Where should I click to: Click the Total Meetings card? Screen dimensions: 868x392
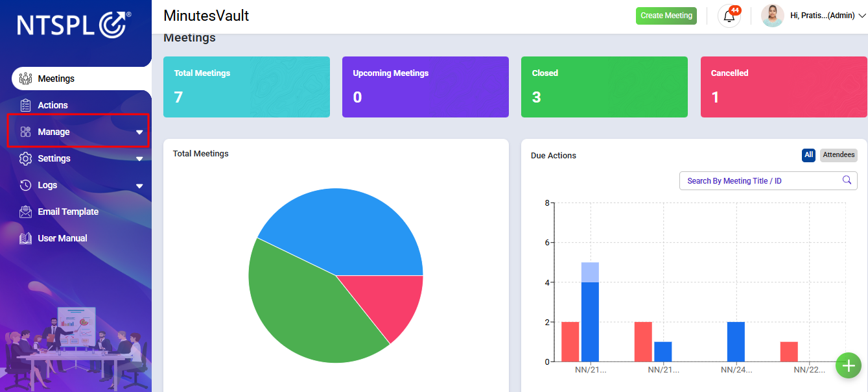pyautogui.click(x=246, y=87)
